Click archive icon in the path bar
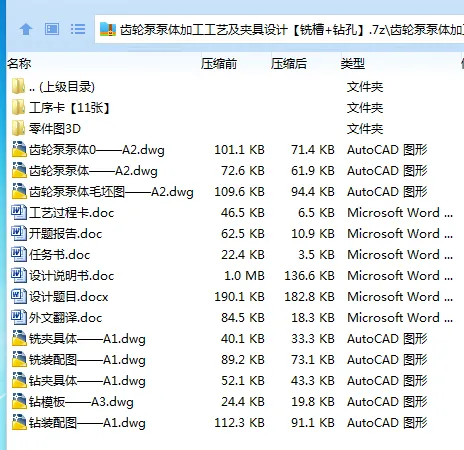The height and width of the screenshot is (450, 464). point(108,29)
